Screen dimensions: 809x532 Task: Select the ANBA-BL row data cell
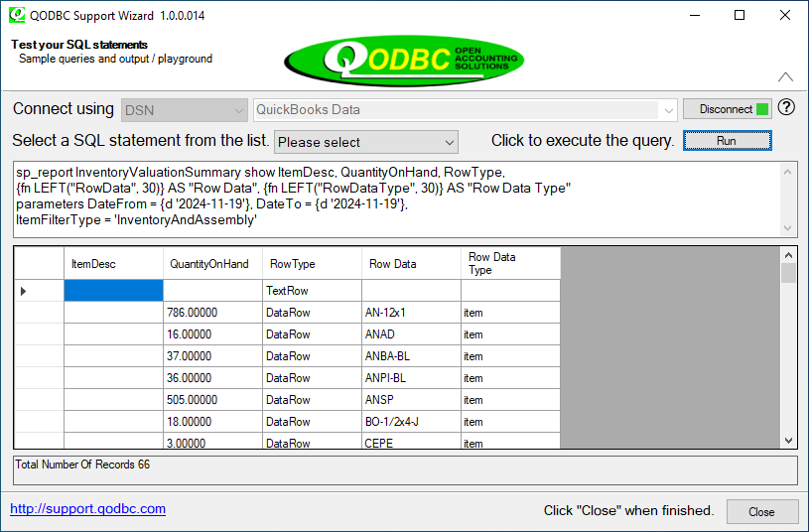click(x=411, y=356)
